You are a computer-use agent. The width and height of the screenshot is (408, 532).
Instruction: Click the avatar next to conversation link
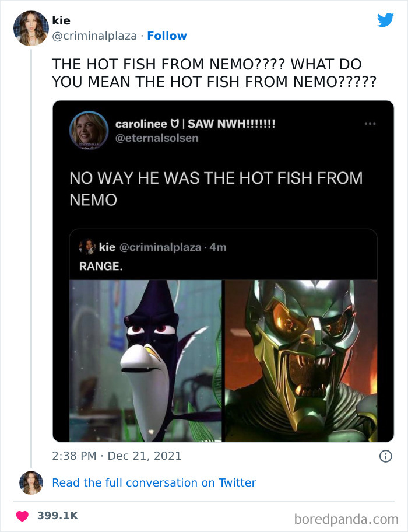[x=30, y=483]
